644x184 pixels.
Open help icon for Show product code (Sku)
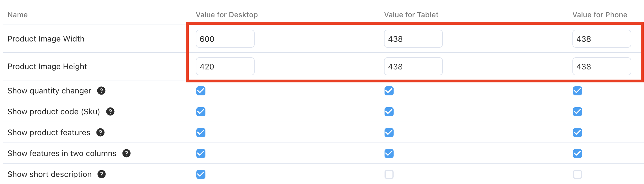pos(110,111)
